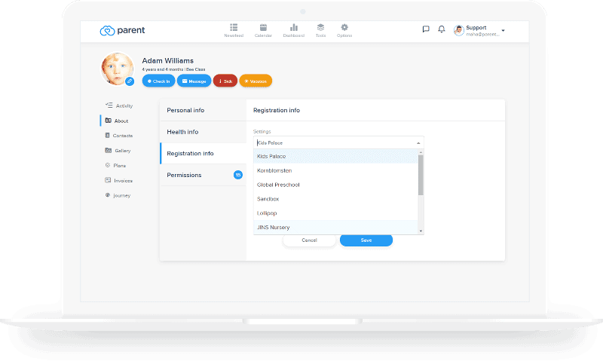Click the Registration info panel heading

277,110
